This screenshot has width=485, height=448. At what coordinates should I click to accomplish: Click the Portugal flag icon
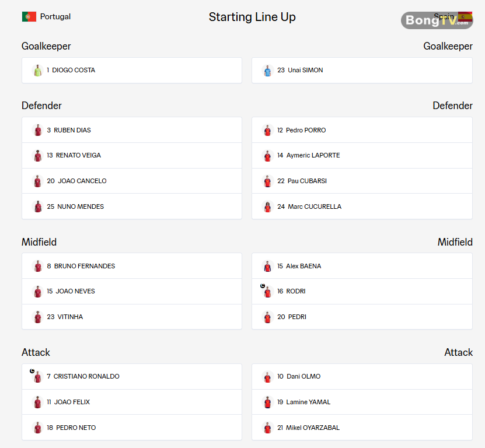(x=29, y=16)
